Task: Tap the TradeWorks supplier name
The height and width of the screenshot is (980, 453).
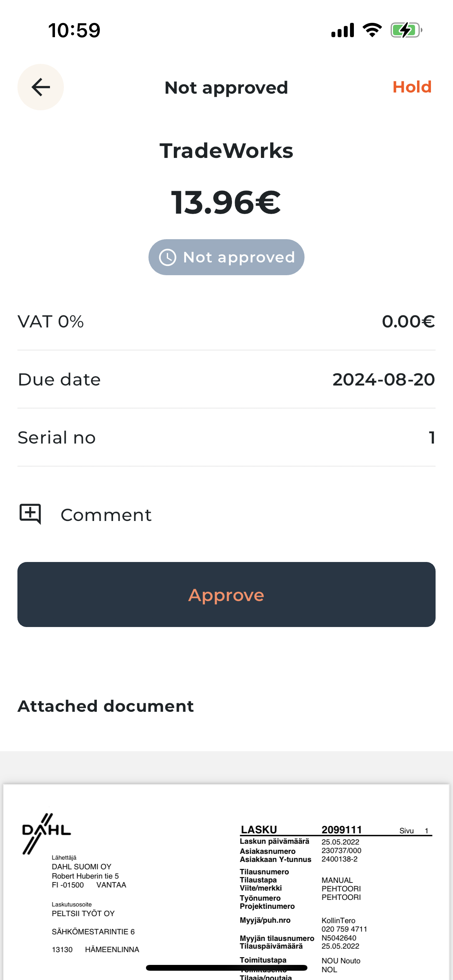Action: (x=226, y=151)
